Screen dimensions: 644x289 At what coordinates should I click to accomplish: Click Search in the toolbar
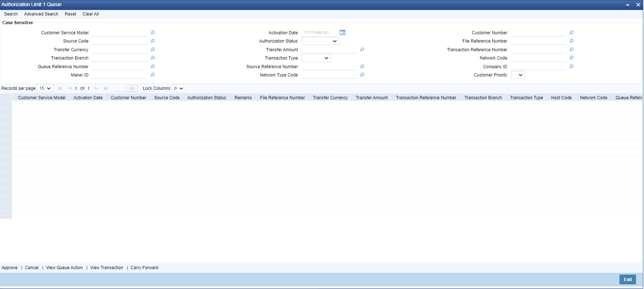point(11,14)
